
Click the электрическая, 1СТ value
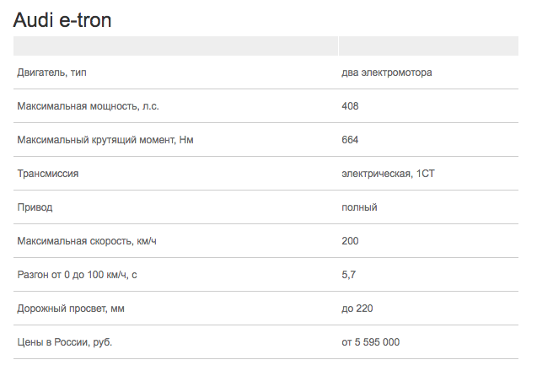coord(388,174)
